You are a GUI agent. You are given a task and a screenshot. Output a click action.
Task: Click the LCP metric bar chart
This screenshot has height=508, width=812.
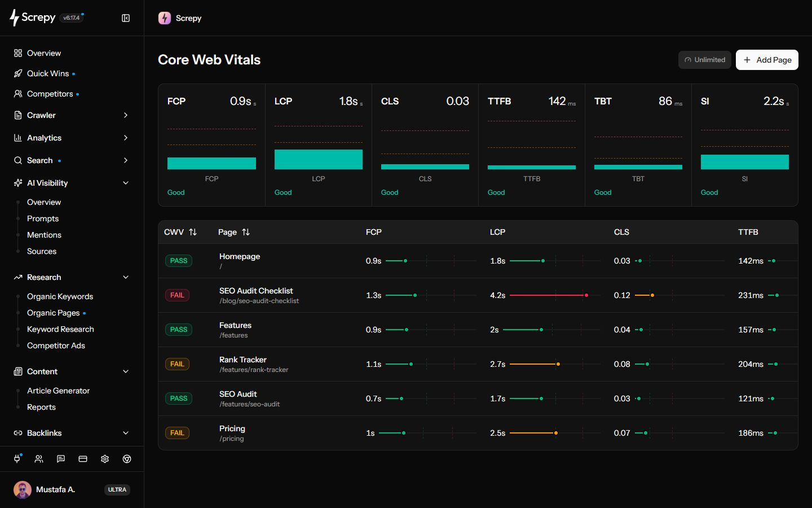pyautogui.click(x=319, y=159)
